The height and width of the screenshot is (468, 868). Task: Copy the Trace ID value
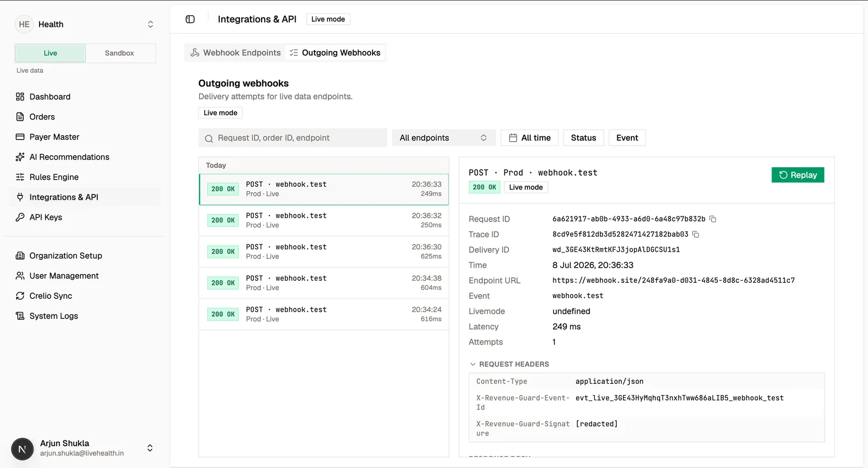(x=695, y=235)
